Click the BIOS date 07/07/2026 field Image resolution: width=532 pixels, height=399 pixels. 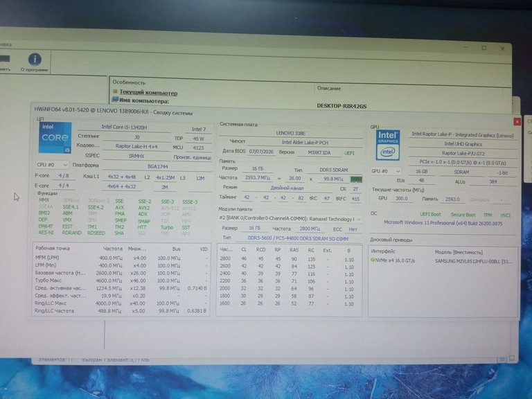[261, 151]
